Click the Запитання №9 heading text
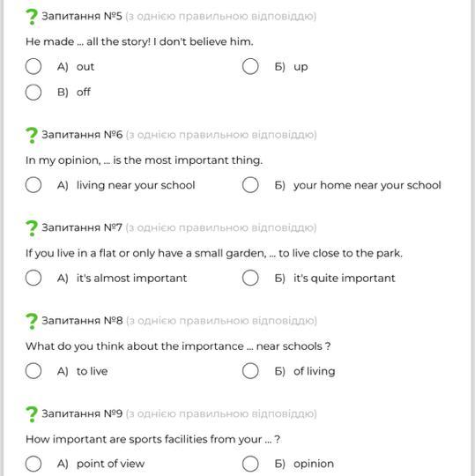The image size is (475, 476). coord(82,413)
